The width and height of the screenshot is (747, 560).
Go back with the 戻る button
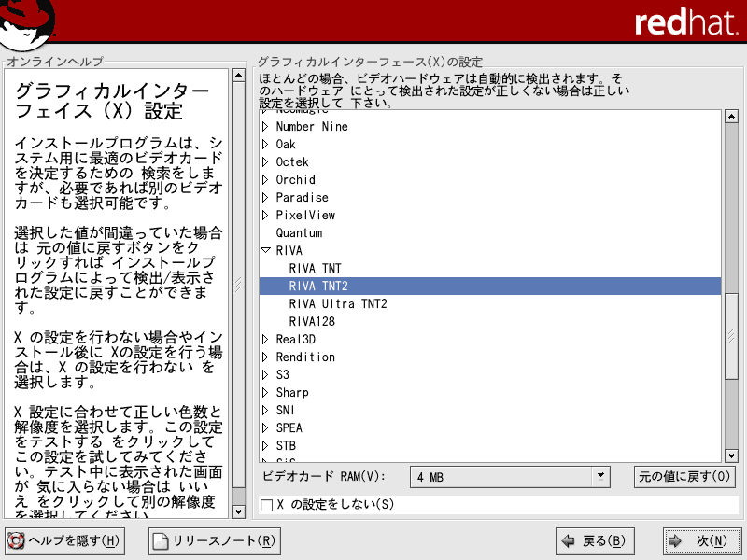click(595, 541)
